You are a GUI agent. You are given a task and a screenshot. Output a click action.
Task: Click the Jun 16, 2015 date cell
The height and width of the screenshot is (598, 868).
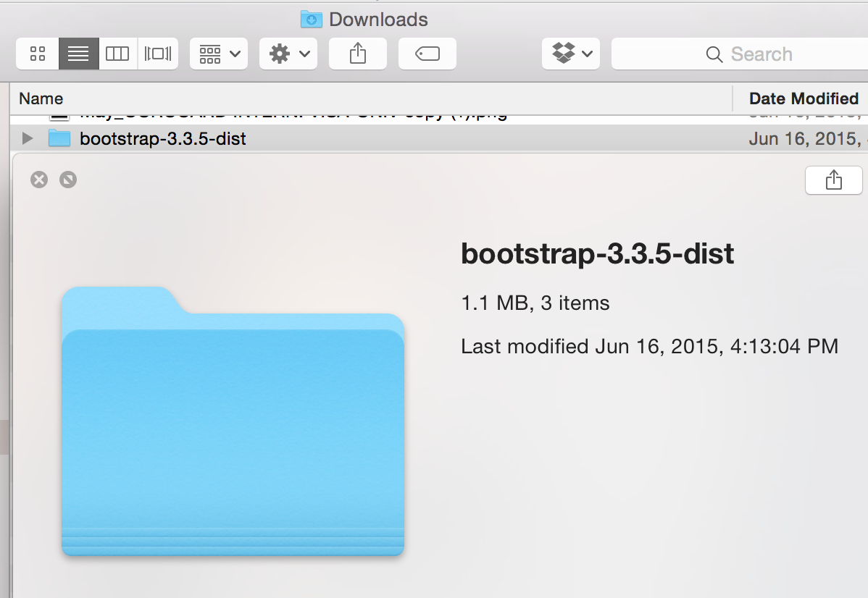click(x=807, y=138)
